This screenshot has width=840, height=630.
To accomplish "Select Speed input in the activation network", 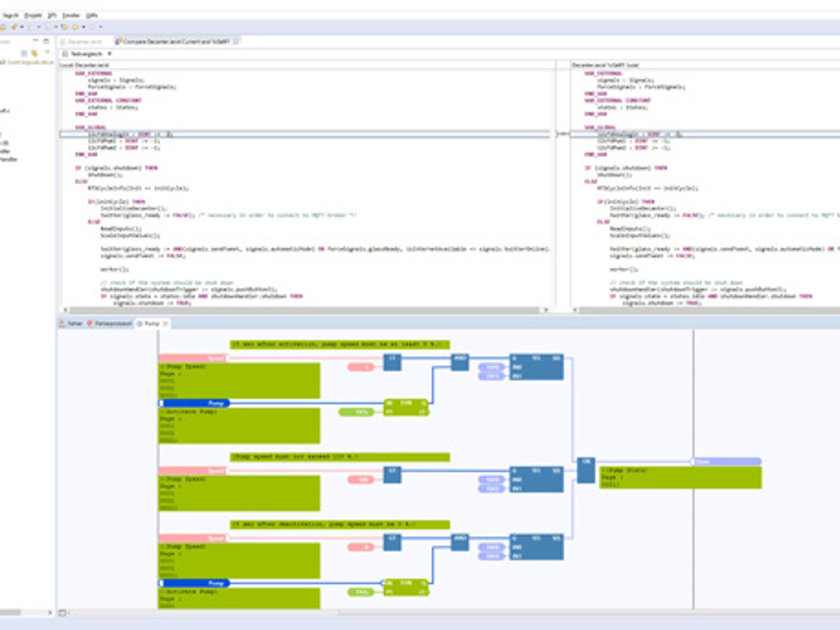I will (x=193, y=358).
